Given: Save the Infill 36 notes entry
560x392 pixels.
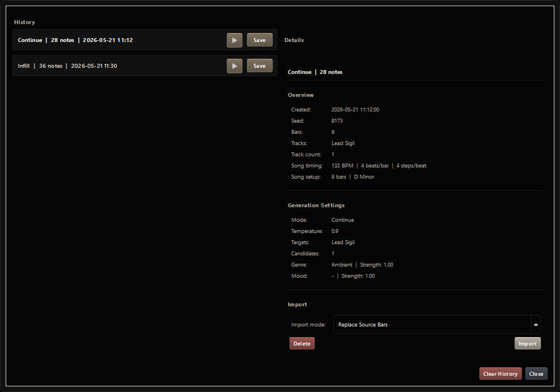Looking at the screenshot, I should pyautogui.click(x=260, y=66).
